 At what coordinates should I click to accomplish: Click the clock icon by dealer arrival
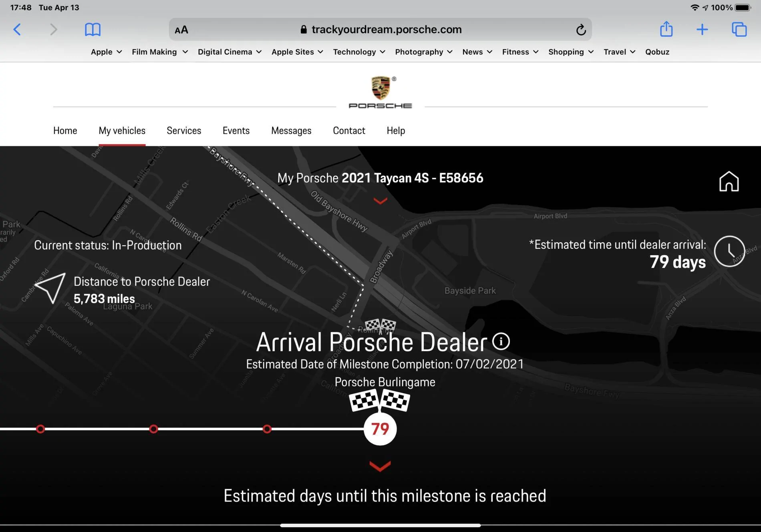729,251
